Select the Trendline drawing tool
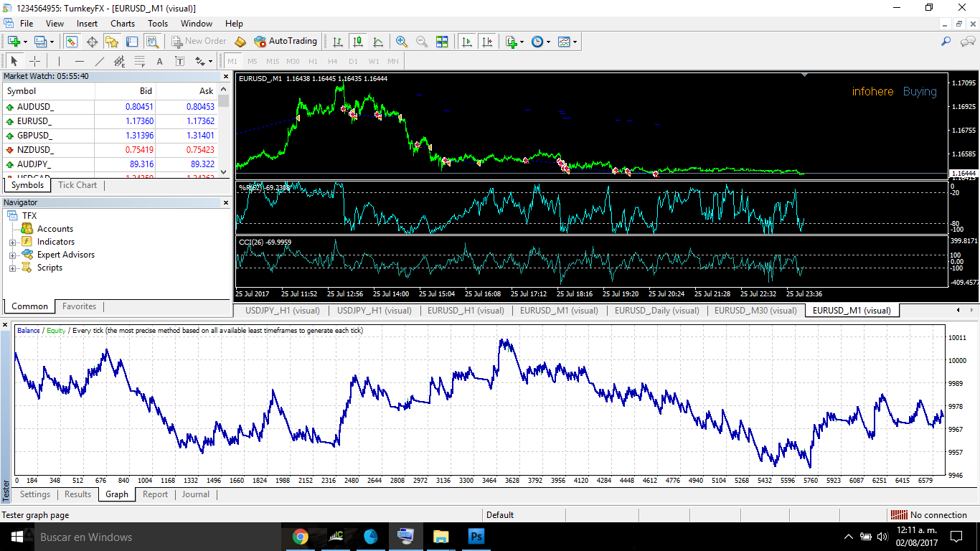Image resolution: width=980 pixels, height=551 pixels. (100, 61)
